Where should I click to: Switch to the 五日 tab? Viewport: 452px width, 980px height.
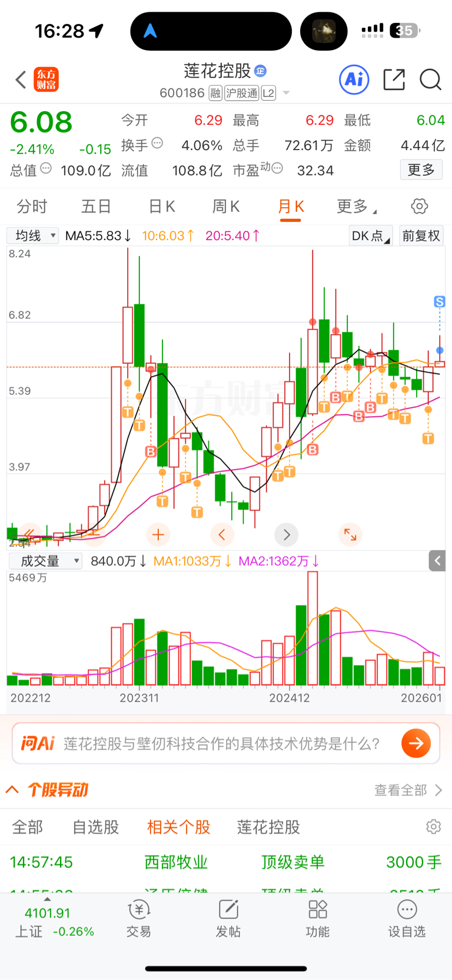click(x=96, y=207)
